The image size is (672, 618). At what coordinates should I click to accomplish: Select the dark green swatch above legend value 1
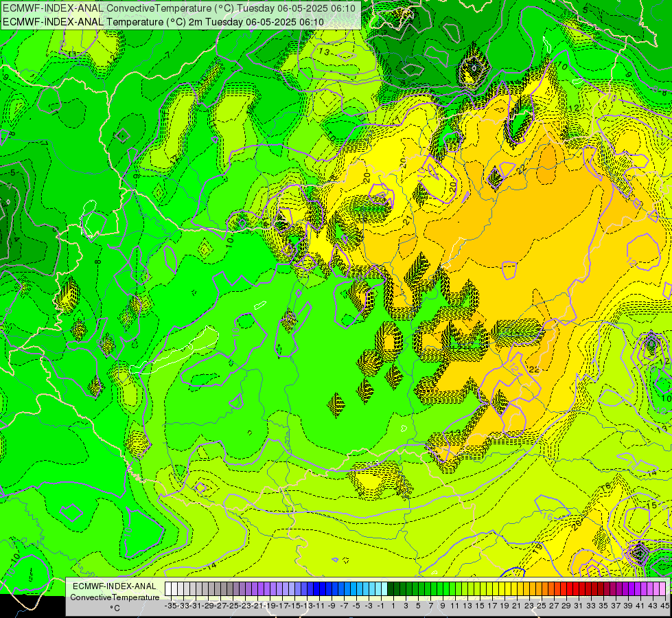pyautogui.click(x=391, y=588)
